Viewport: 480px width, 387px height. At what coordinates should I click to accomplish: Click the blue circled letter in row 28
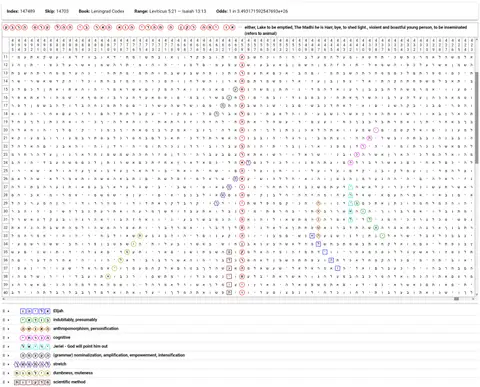pyautogui.click(x=223, y=195)
